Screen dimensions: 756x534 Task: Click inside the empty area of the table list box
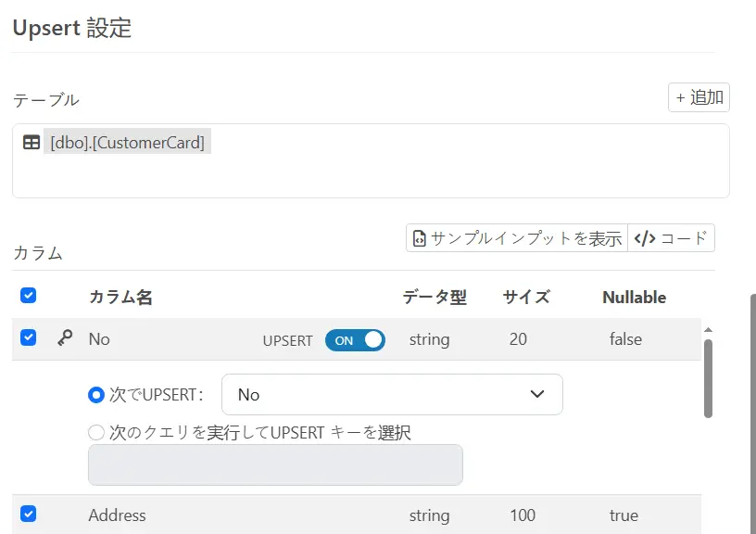point(371,173)
